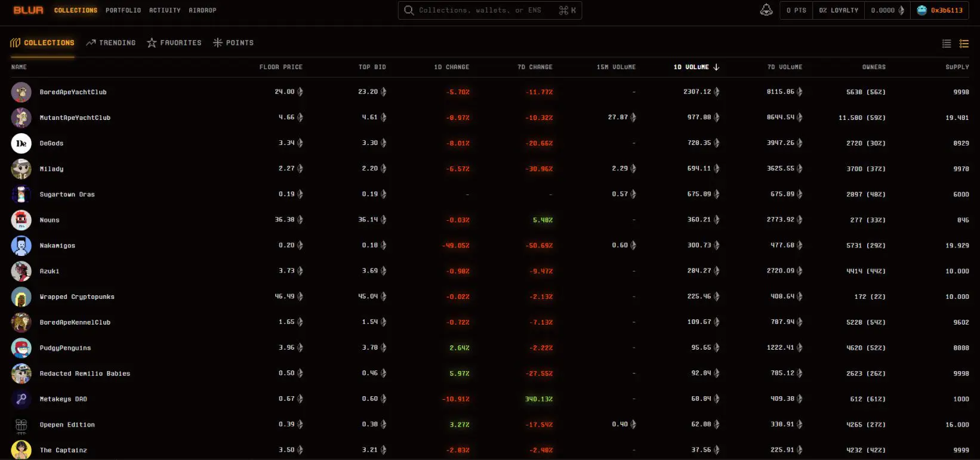
Task: Select the Trending sub-tab label
Action: (118, 43)
